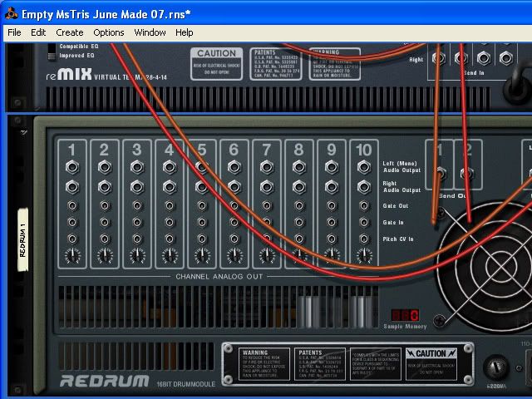
Task: Click Redrum channel 8 Left audio output jack
Action: coord(299,167)
